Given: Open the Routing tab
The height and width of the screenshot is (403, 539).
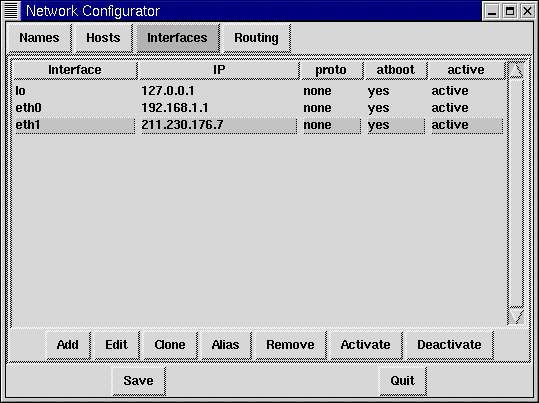Looking at the screenshot, I should pyautogui.click(x=256, y=38).
